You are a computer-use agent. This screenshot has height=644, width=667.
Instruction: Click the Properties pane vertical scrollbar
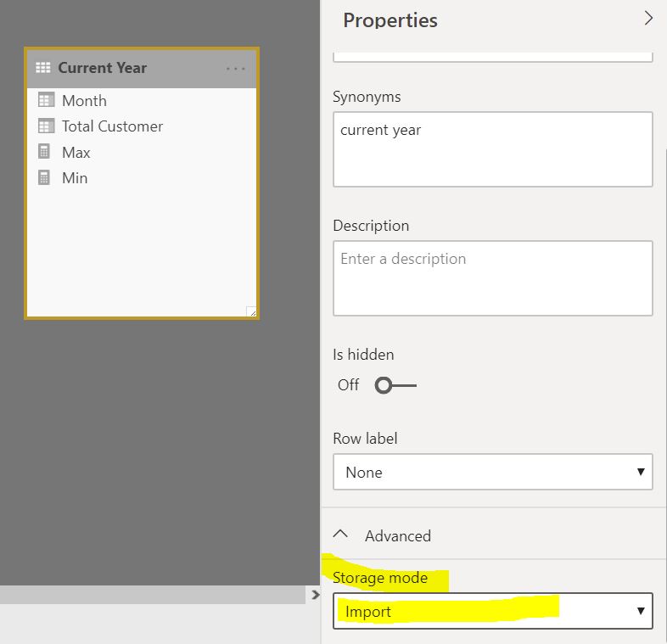point(664,395)
